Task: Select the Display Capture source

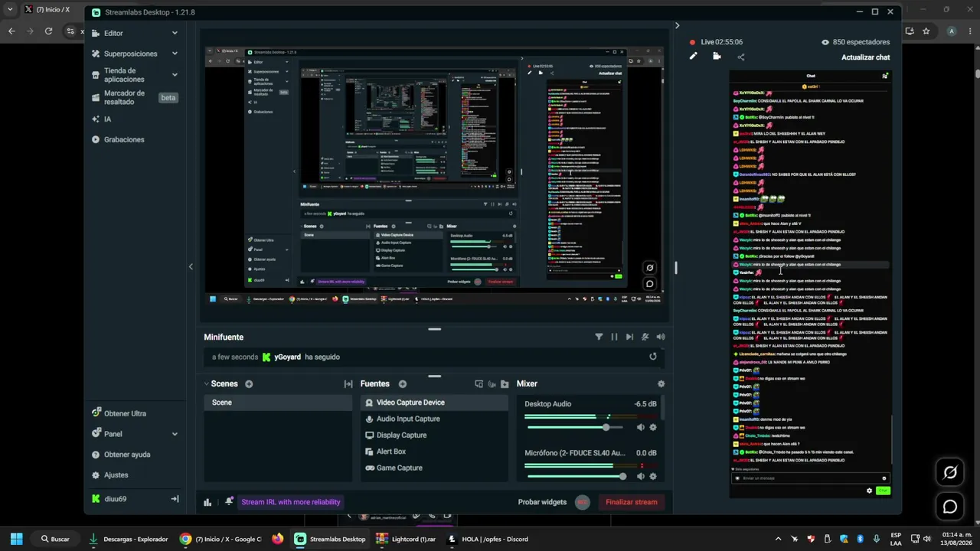Action: (x=434, y=435)
